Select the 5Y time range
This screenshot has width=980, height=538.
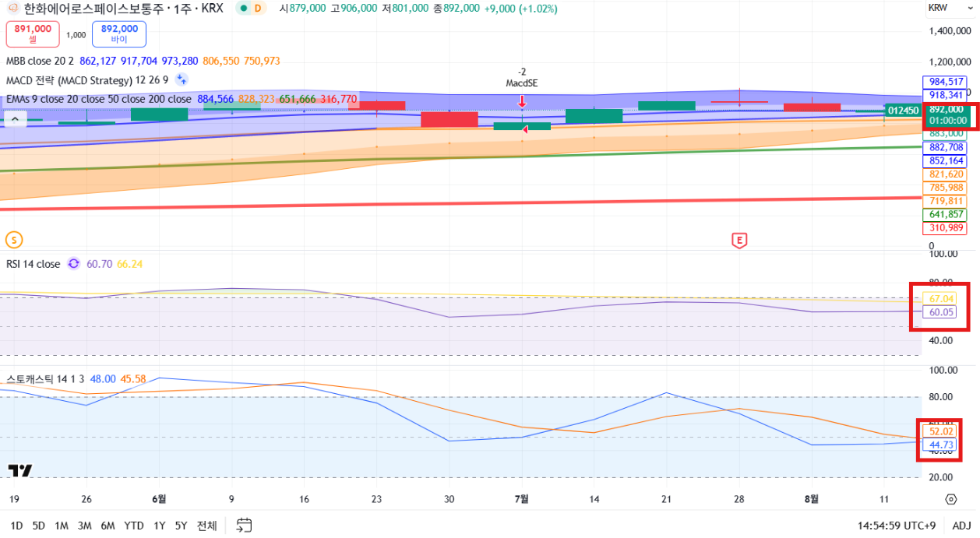tap(181, 526)
